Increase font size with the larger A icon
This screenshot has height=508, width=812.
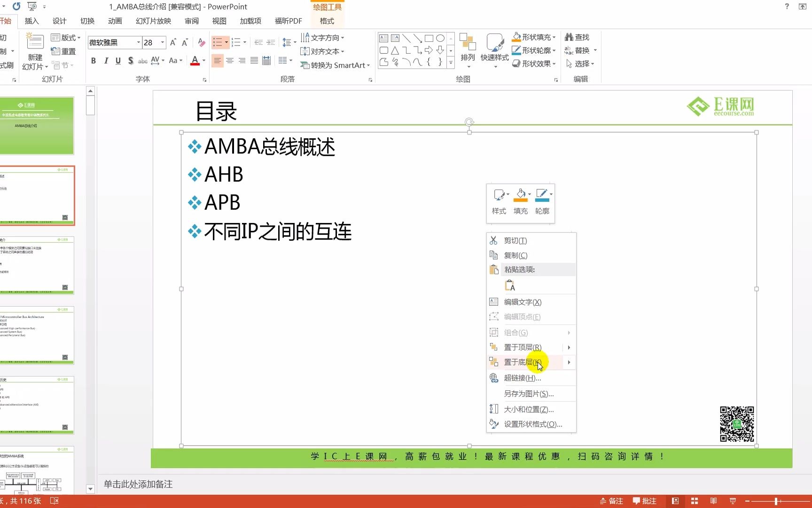[173, 42]
